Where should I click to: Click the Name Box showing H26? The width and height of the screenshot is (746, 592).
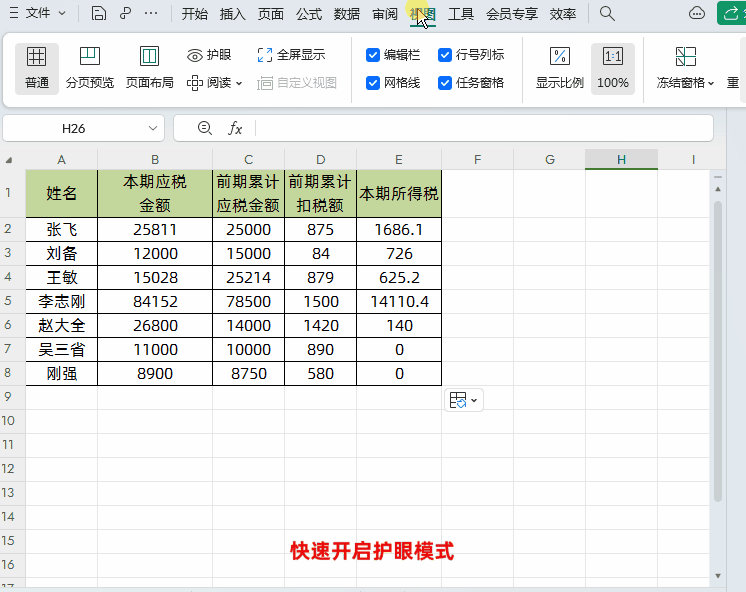(74, 128)
